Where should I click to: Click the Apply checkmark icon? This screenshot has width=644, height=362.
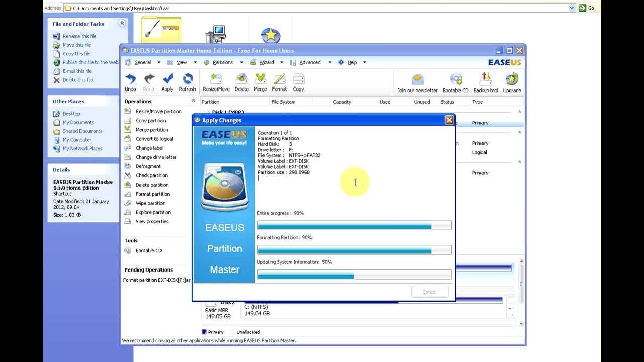tap(168, 79)
